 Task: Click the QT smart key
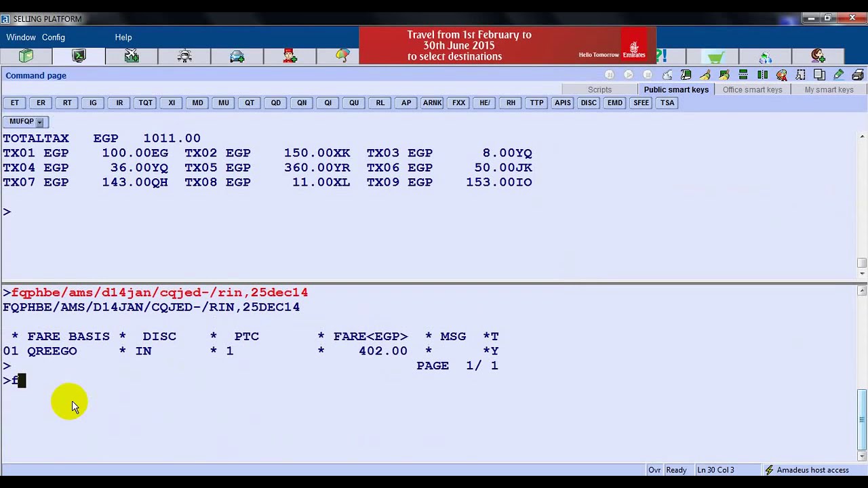(250, 103)
